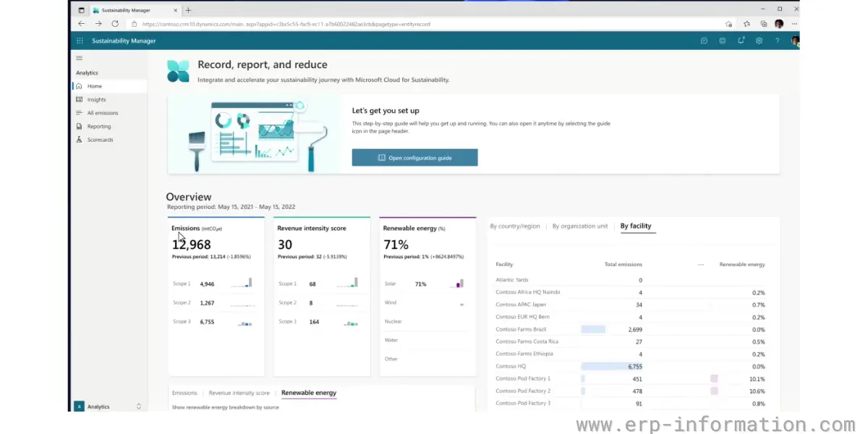Open the chat assistant icon in header
The width and height of the screenshot is (868, 434).
point(704,41)
